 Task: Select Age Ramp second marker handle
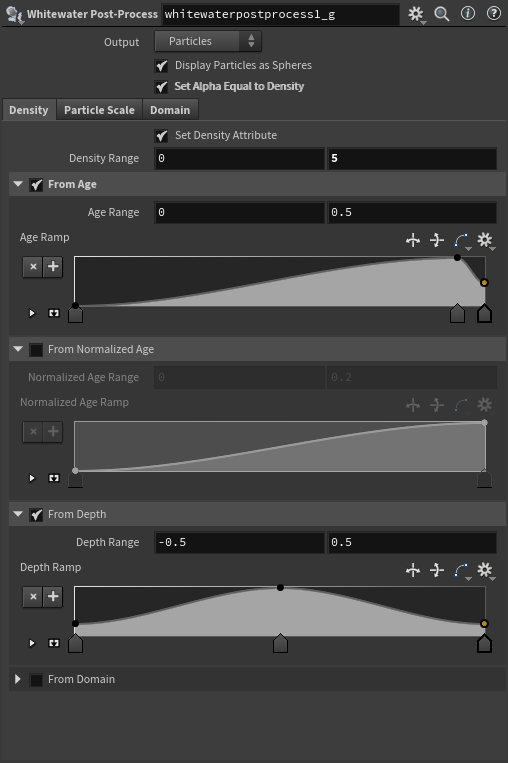(457, 314)
